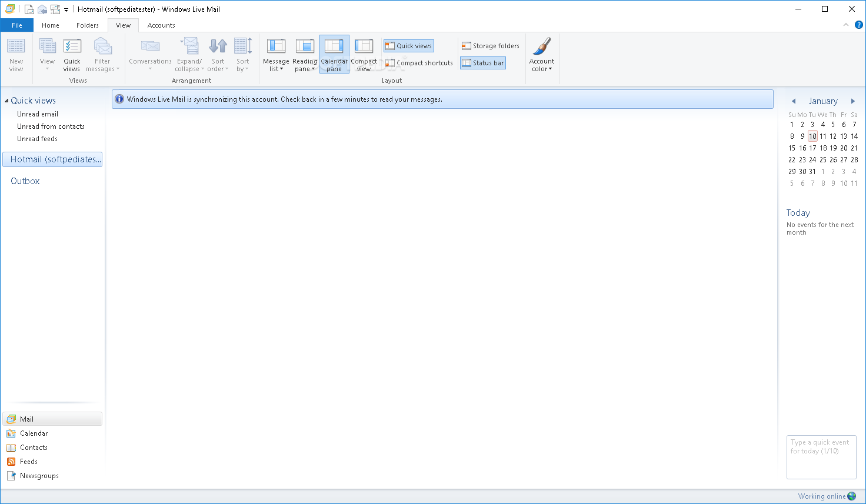This screenshot has height=504, width=866.
Task: Collapse the Quick views tree section
Action: click(6, 101)
